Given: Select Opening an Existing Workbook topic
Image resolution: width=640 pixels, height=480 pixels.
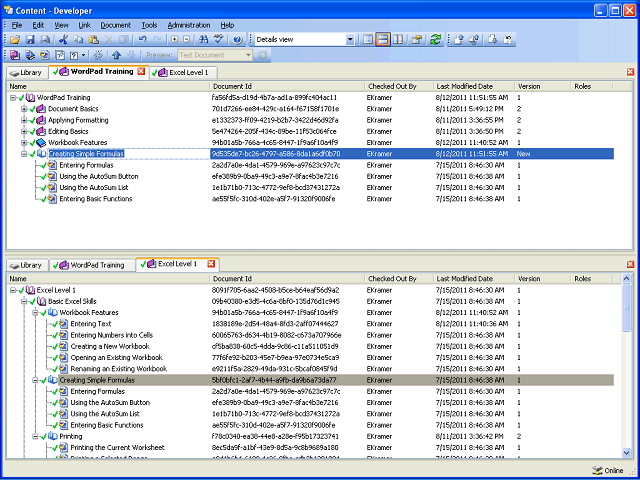Looking at the screenshot, I should (116, 358).
